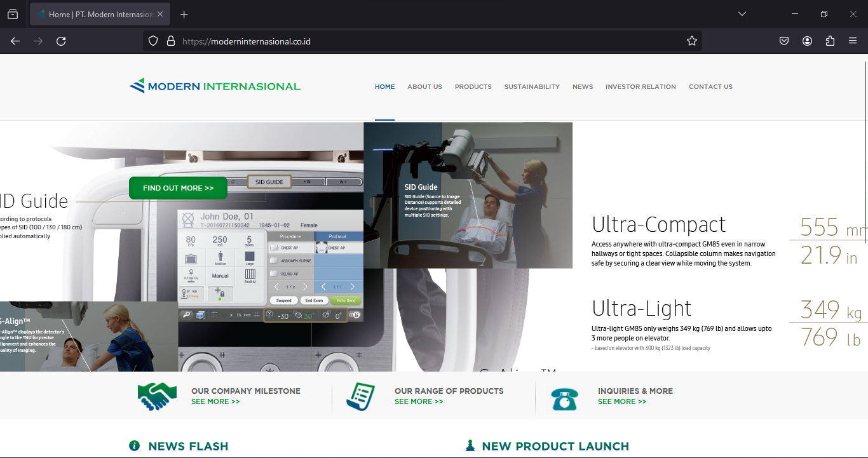Click OUR COMPANY MILESTONE heading
Viewport: 868px width, 458px height.
[246, 391]
